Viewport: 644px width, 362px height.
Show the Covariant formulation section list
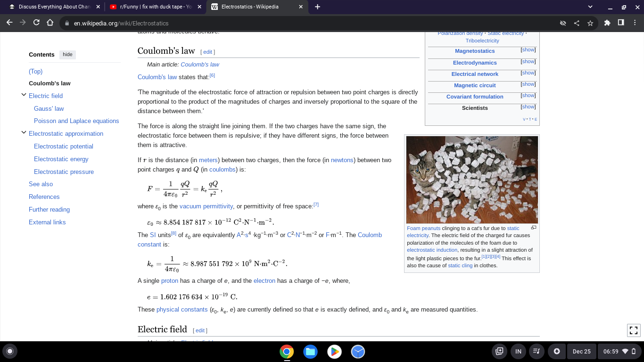click(x=528, y=96)
